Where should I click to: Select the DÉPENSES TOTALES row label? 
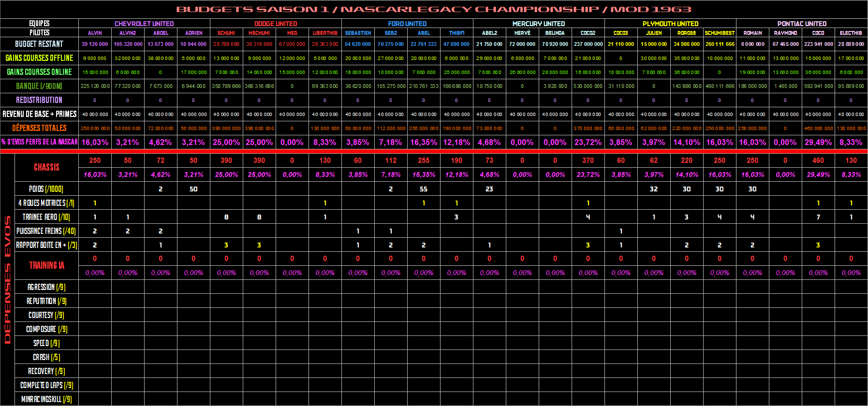pos(39,128)
